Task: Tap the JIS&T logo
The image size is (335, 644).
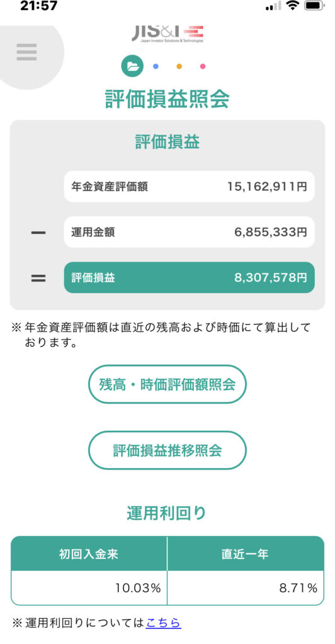Action: tap(167, 34)
